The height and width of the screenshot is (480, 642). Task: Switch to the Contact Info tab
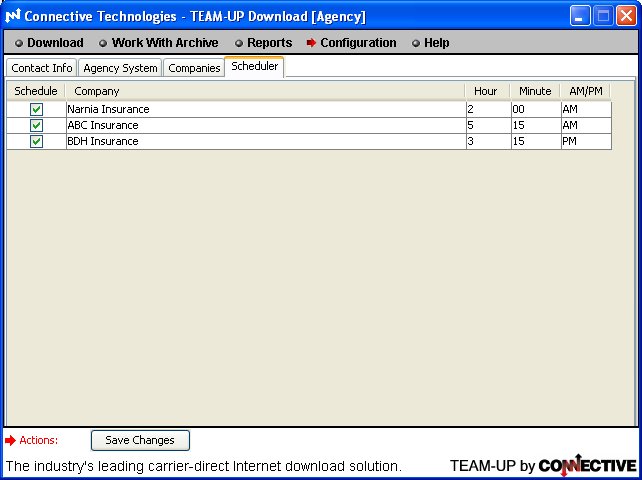click(42, 68)
